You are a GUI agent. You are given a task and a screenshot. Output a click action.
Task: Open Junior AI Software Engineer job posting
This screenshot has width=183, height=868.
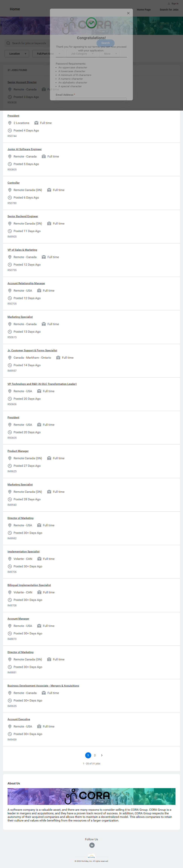[x=25, y=149]
